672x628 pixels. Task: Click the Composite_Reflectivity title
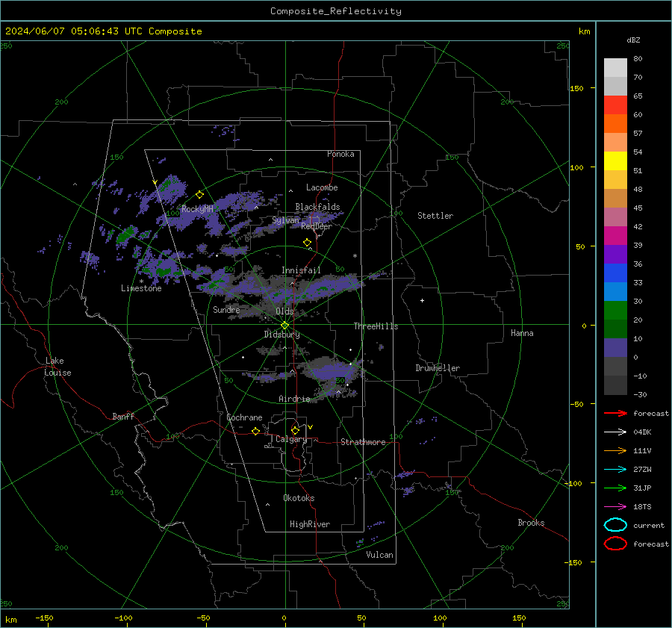pyautogui.click(x=336, y=11)
